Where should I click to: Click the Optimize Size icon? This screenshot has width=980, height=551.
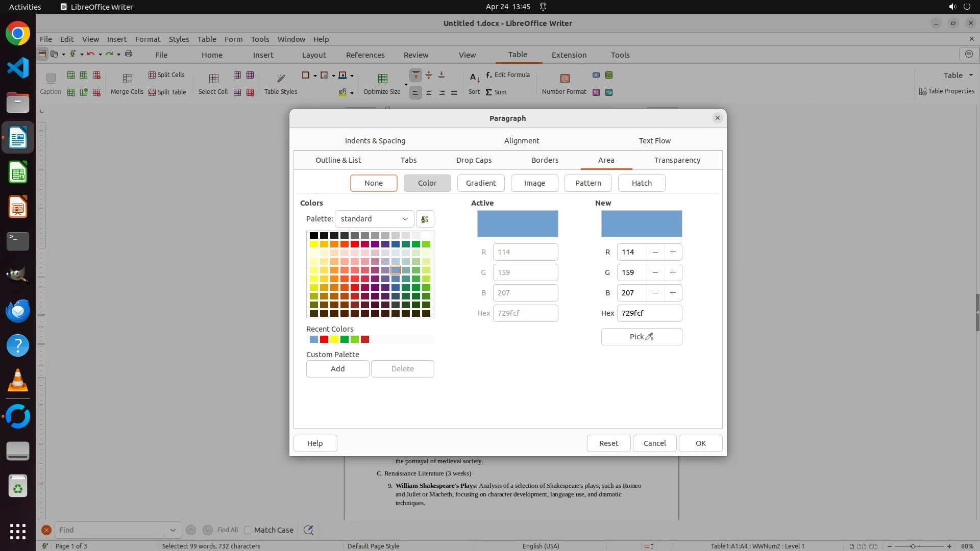pyautogui.click(x=382, y=79)
